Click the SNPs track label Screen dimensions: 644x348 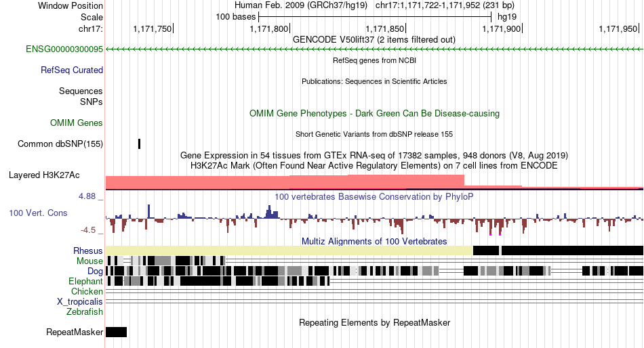click(92, 102)
